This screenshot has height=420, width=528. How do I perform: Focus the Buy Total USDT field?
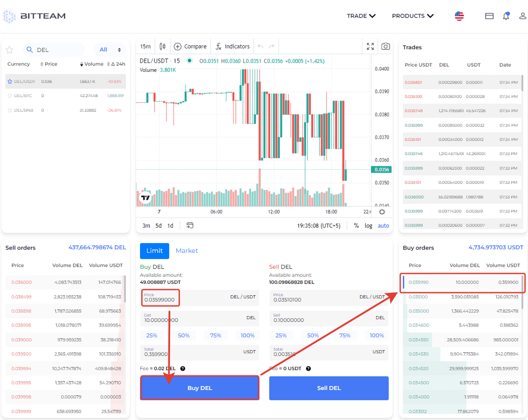(x=200, y=352)
